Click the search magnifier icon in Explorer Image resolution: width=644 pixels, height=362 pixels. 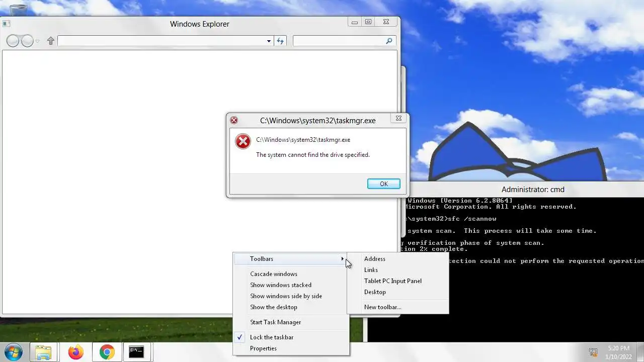point(389,41)
